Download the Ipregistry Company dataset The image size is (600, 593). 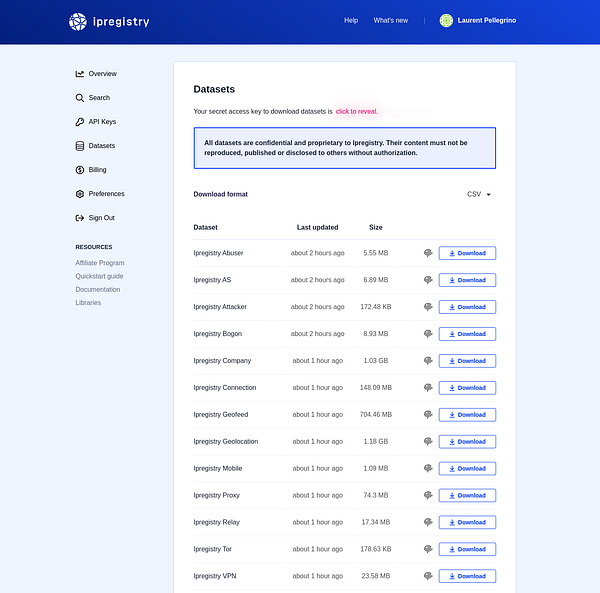tap(467, 361)
